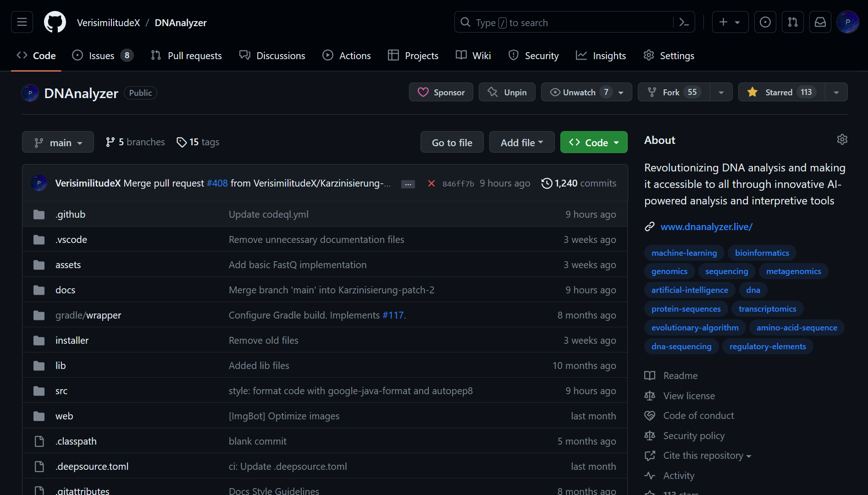Open the pull requests icon in the header
Screen dimensions: 868x495
(793, 22)
